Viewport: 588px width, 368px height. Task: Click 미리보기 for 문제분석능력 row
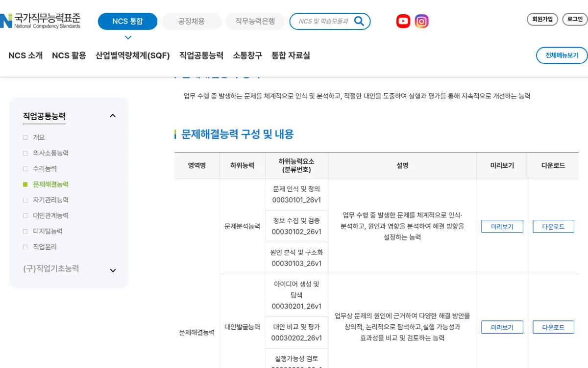[502, 227]
